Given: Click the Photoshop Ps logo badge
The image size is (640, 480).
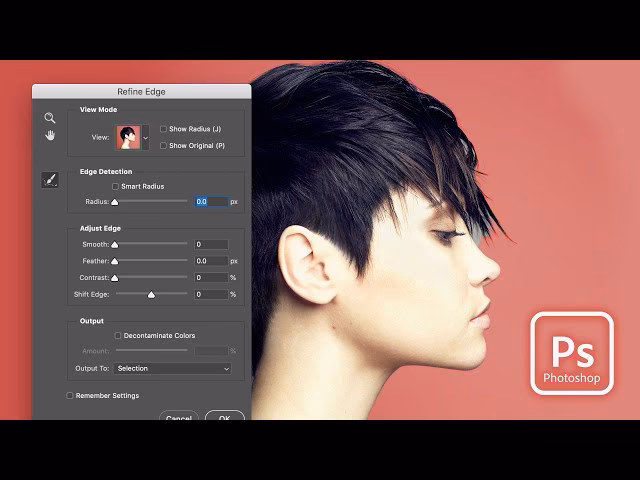Looking at the screenshot, I should tap(572, 353).
